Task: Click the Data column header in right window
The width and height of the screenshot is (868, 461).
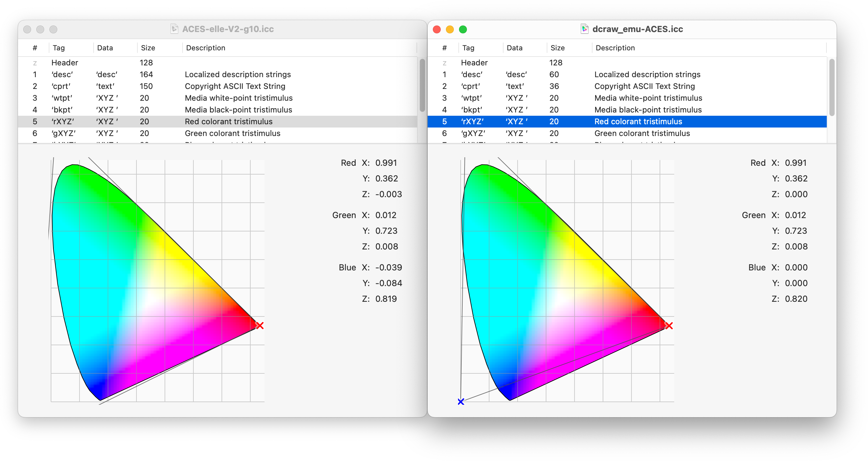Action: point(514,48)
